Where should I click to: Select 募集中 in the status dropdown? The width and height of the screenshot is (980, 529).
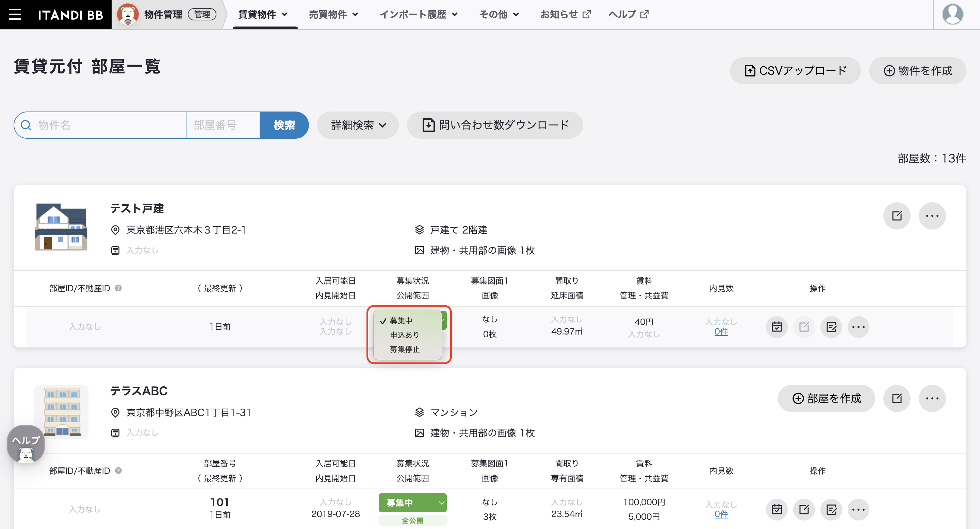coord(407,321)
